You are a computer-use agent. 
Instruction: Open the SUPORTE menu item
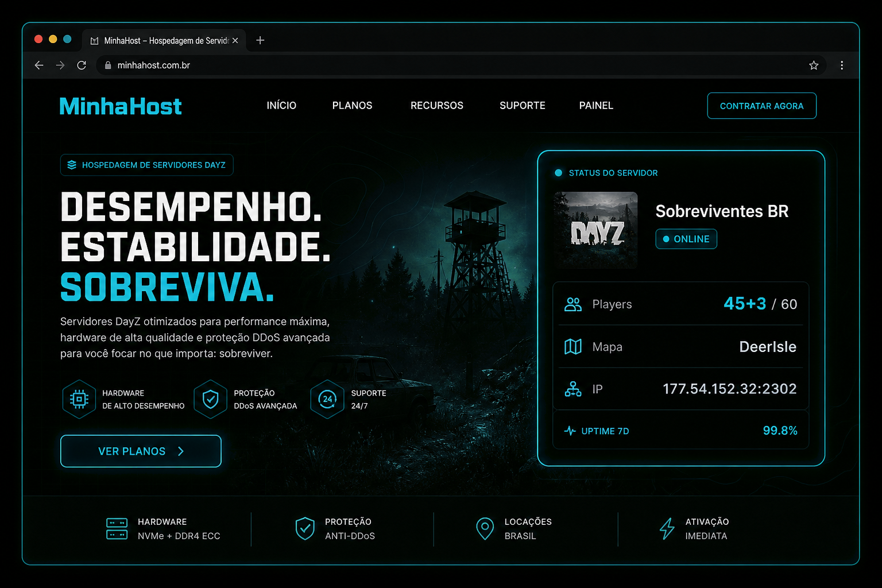tap(523, 106)
